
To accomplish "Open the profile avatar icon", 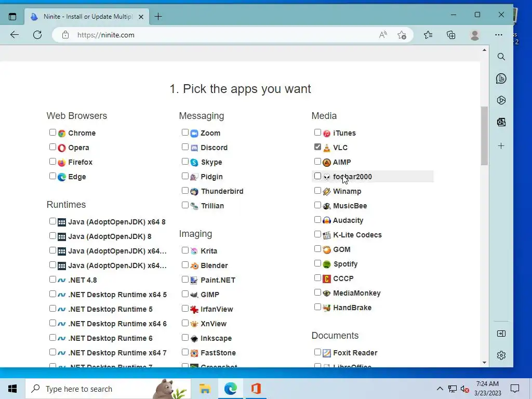I will click(475, 35).
